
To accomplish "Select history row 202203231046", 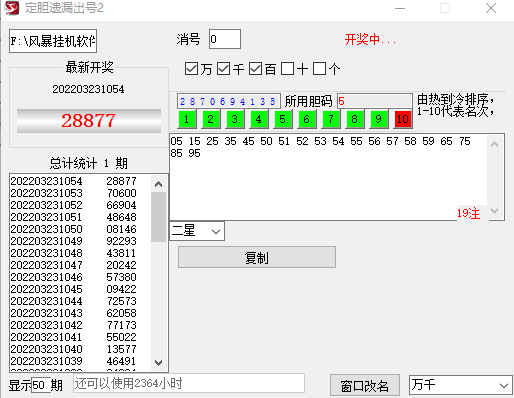I will [80, 277].
